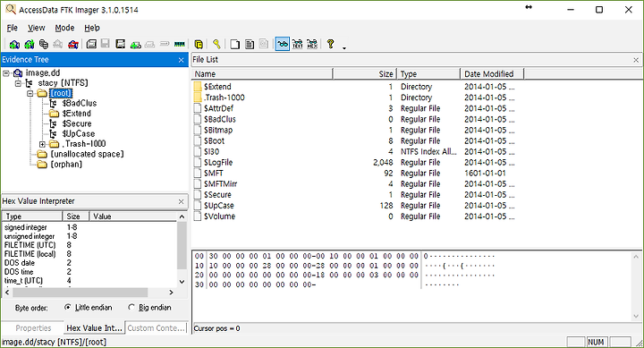Sort the file list by Name column
644x348 pixels.
[262, 74]
